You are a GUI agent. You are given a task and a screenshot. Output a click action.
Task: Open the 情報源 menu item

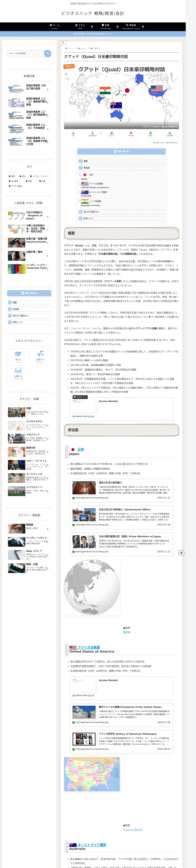pyautogui.click(x=131, y=26)
